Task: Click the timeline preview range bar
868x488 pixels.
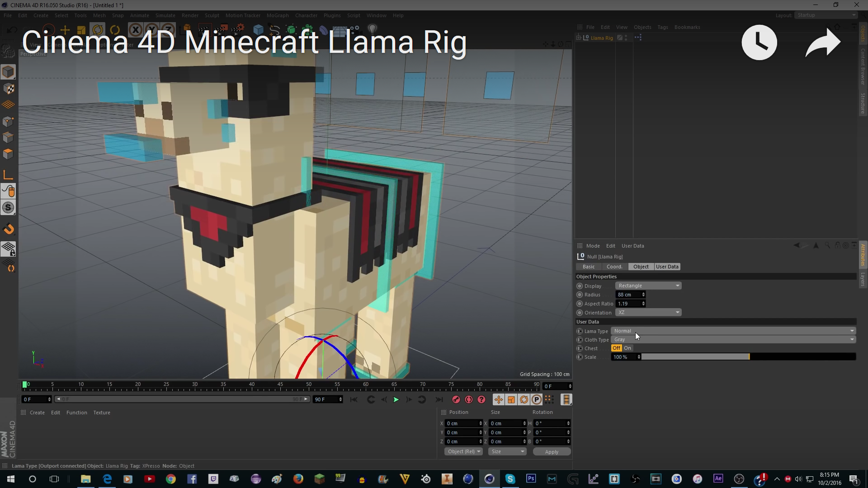Action: (x=182, y=399)
